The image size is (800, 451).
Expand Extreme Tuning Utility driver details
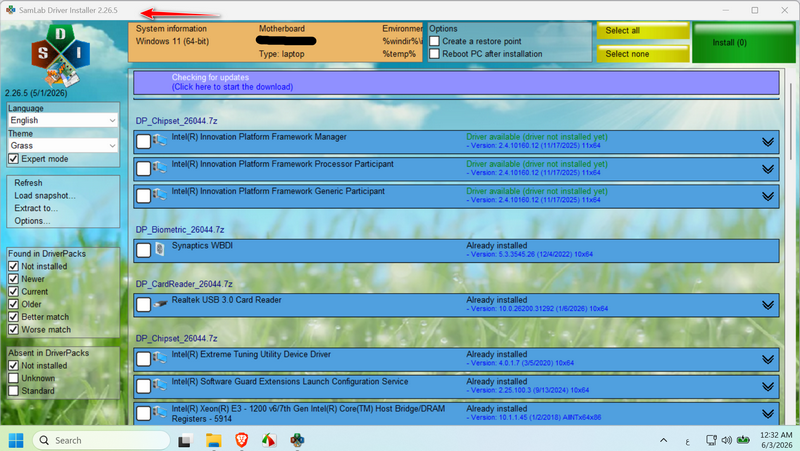pos(768,359)
